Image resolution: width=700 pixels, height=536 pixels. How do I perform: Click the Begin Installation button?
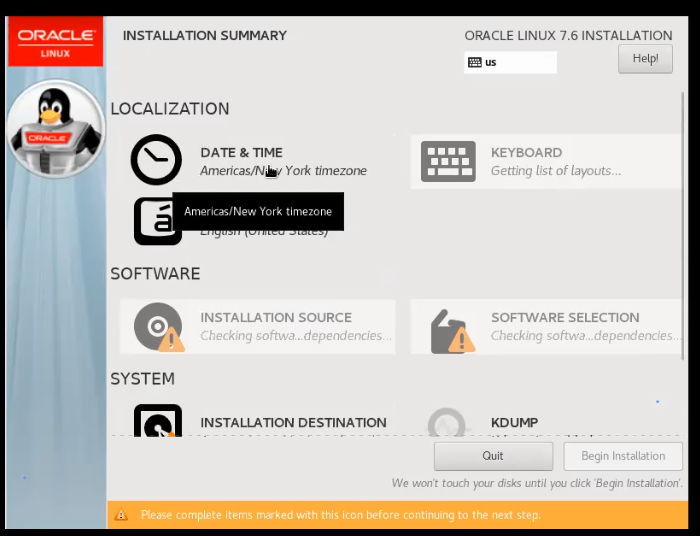point(623,456)
